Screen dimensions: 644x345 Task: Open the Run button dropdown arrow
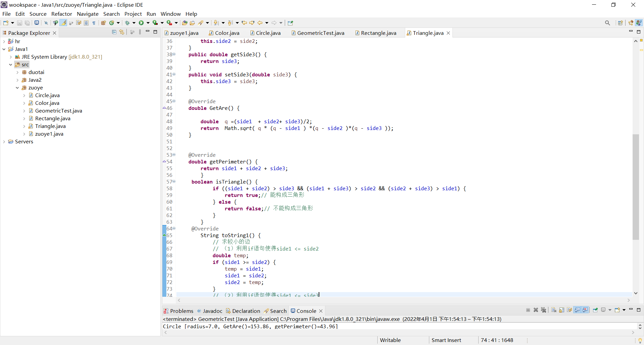[148, 23]
